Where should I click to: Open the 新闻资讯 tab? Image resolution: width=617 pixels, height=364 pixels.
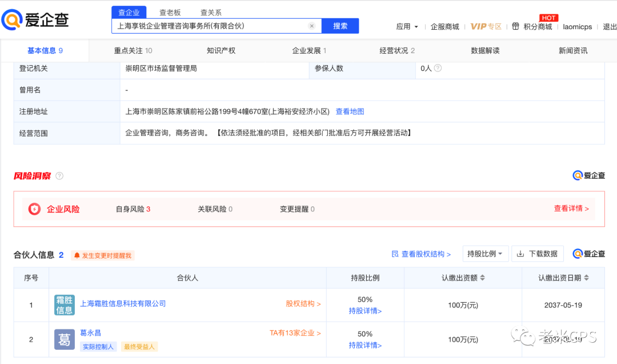click(x=573, y=50)
